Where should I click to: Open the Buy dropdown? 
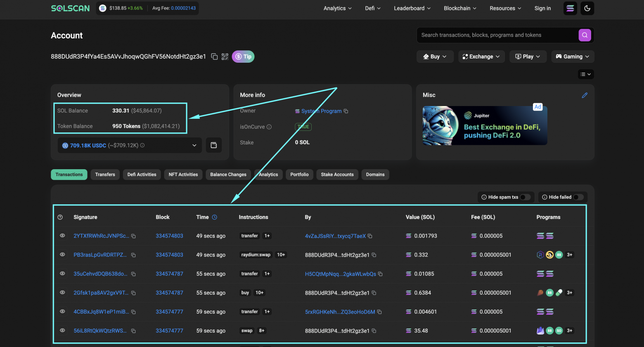pos(435,57)
